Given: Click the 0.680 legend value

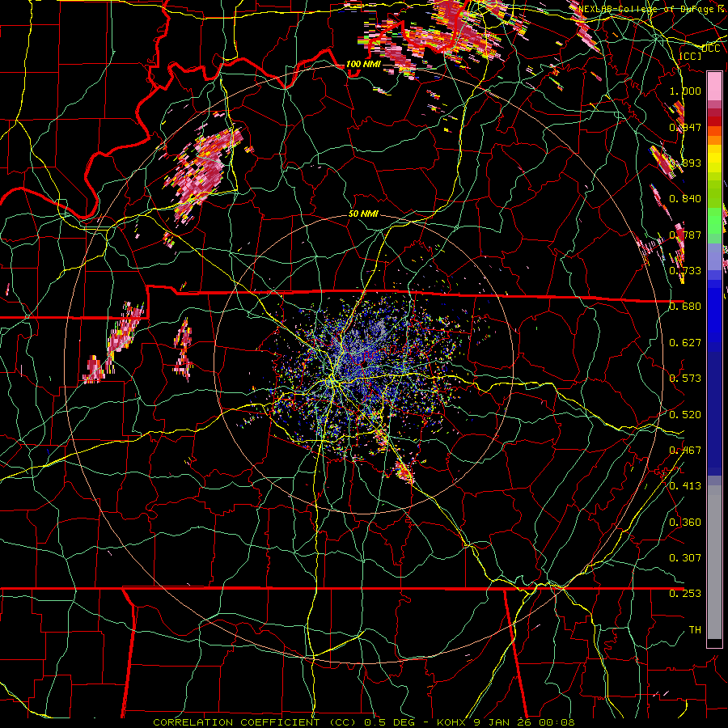Looking at the screenshot, I should (x=685, y=307).
